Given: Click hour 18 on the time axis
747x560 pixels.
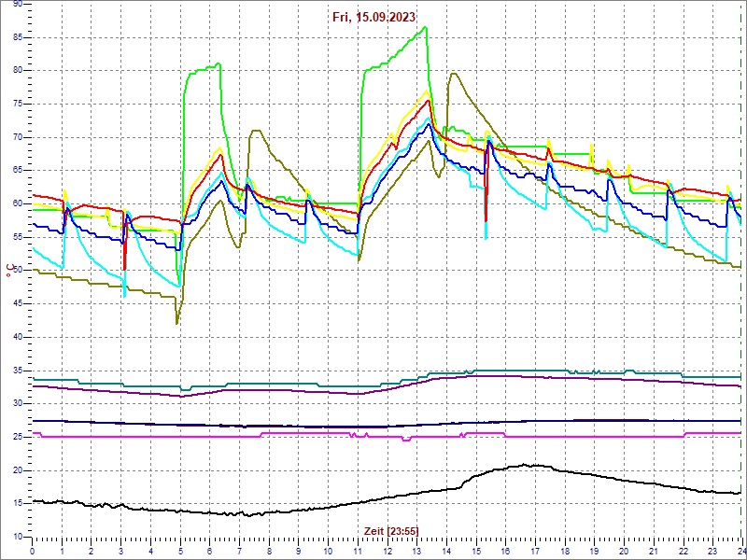Looking at the screenshot, I should pyautogui.click(x=565, y=550).
